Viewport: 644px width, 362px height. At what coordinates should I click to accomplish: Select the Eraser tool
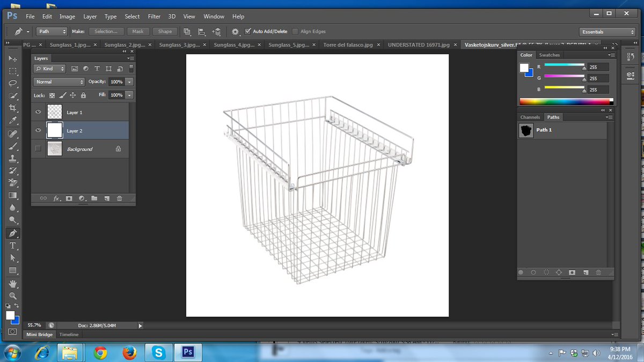(x=13, y=183)
